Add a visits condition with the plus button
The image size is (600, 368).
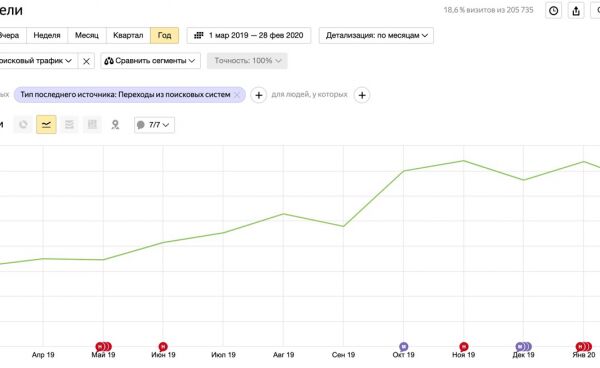(x=259, y=95)
